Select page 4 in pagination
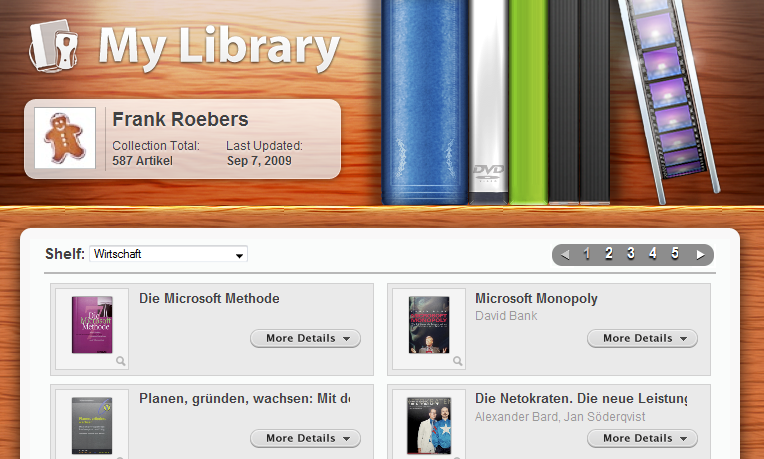Image resolution: width=764 pixels, height=459 pixels. (652, 253)
